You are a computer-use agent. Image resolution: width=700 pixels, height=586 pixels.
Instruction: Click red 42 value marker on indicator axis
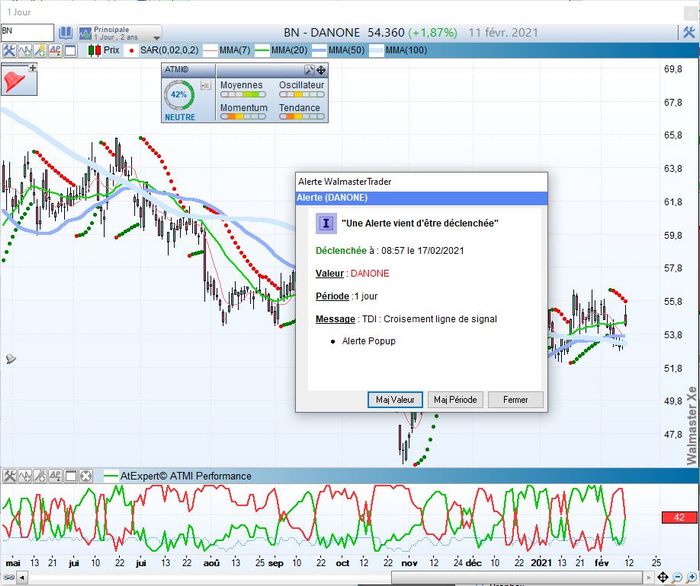(x=679, y=517)
